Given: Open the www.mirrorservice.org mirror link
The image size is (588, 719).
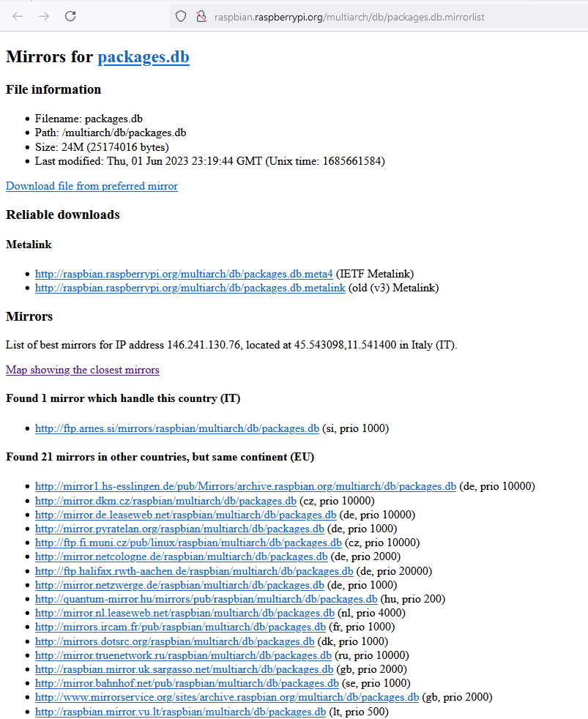Looking at the screenshot, I should pos(227,697).
